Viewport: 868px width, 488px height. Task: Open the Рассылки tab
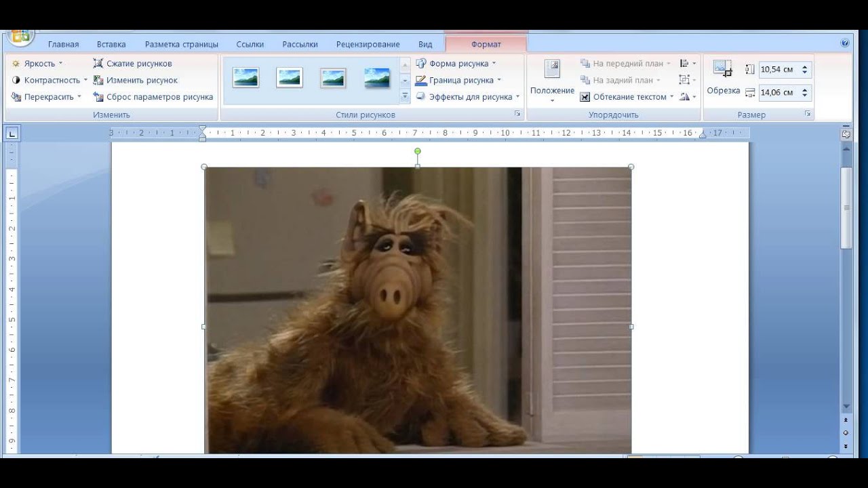(300, 44)
